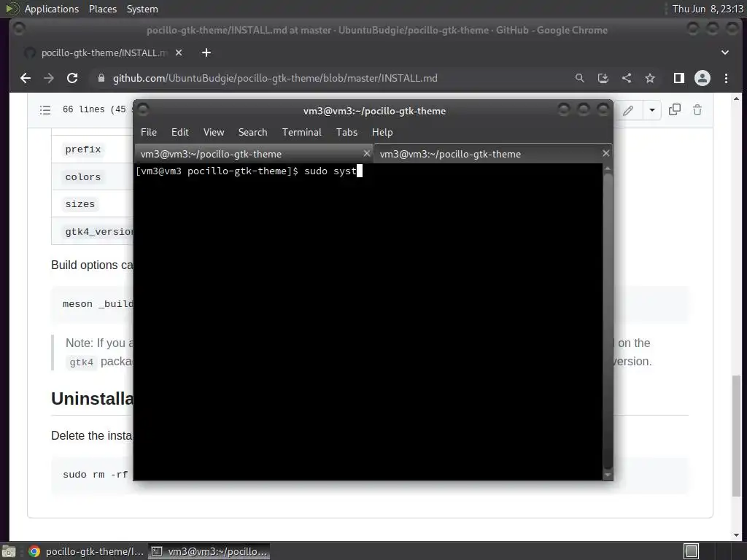Open terminal Edit menu
This screenshot has height=560, width=747.
pyautogui.click(x=180, y=132)
